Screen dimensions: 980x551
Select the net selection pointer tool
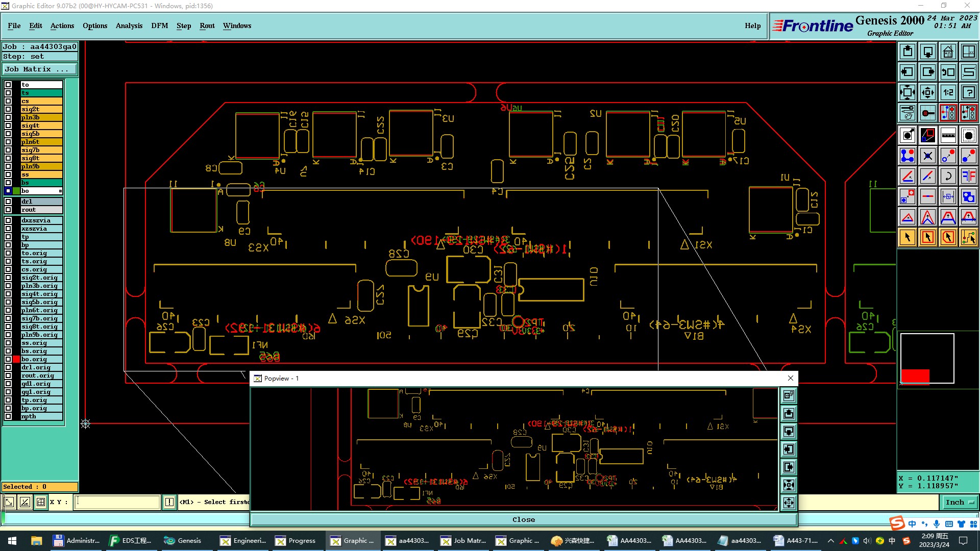pyautogui.click(x=968, y=237)
